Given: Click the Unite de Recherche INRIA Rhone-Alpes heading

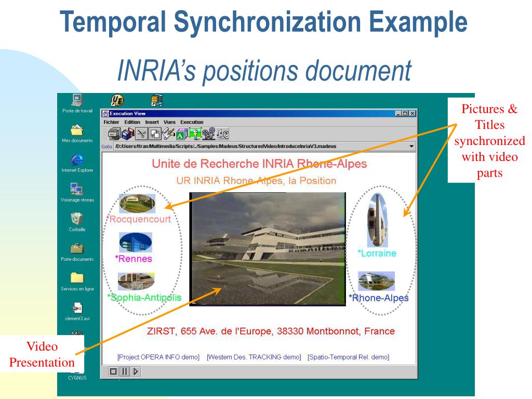Looking at the screenshot, I should click(259, 164).
